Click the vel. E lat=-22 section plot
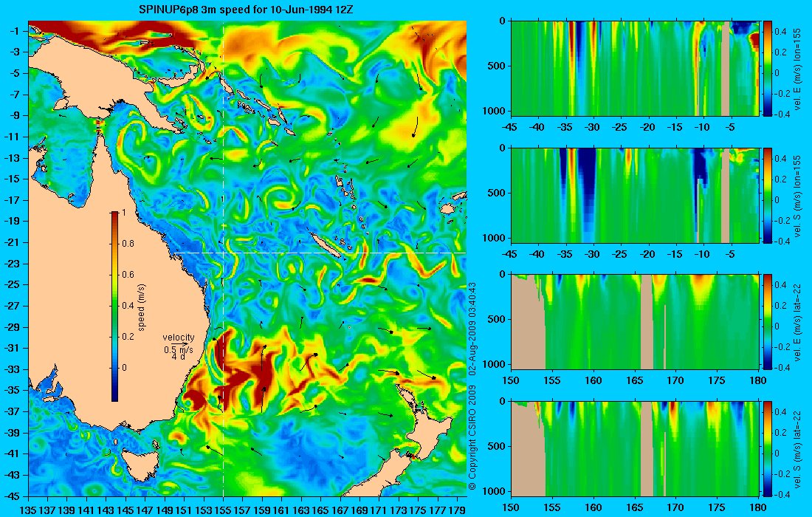This screenshot has width=812, height=517. (635, 322)
